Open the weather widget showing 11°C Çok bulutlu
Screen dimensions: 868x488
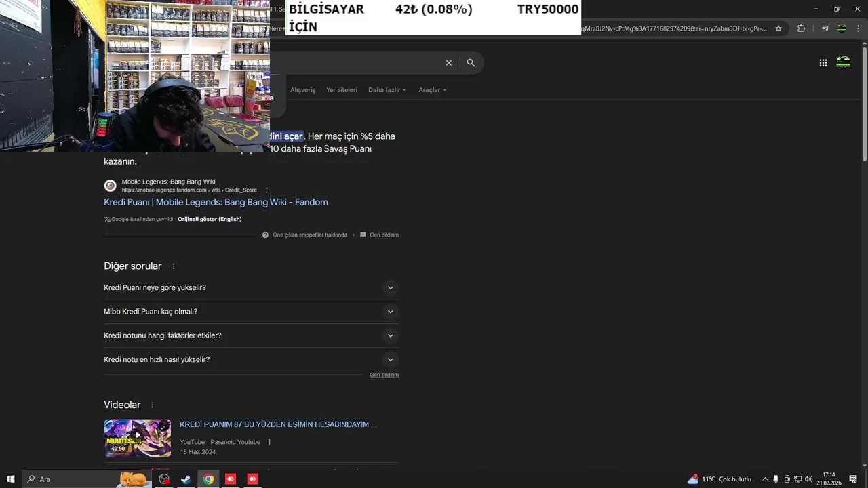[719, 479]
